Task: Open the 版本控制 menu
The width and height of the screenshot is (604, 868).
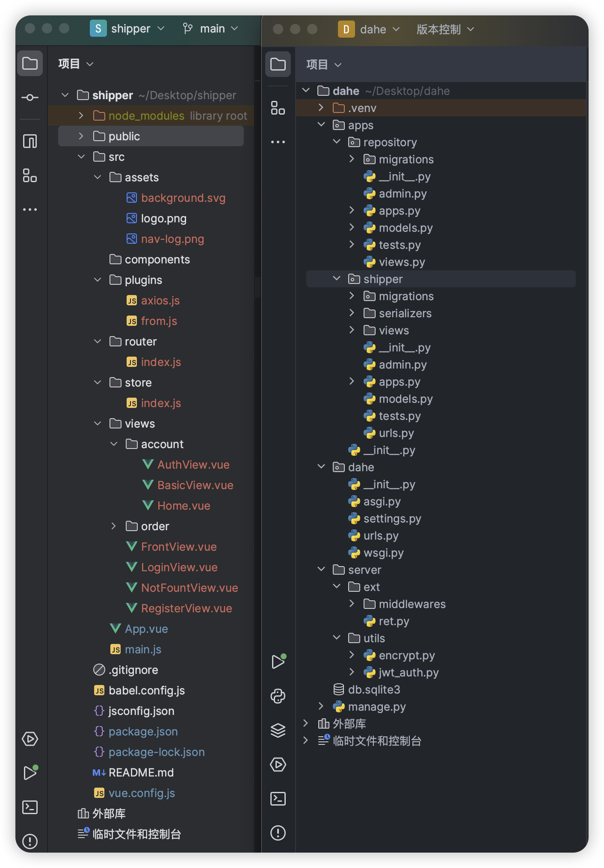Action: pyautogui.click(x=445, y=30)
